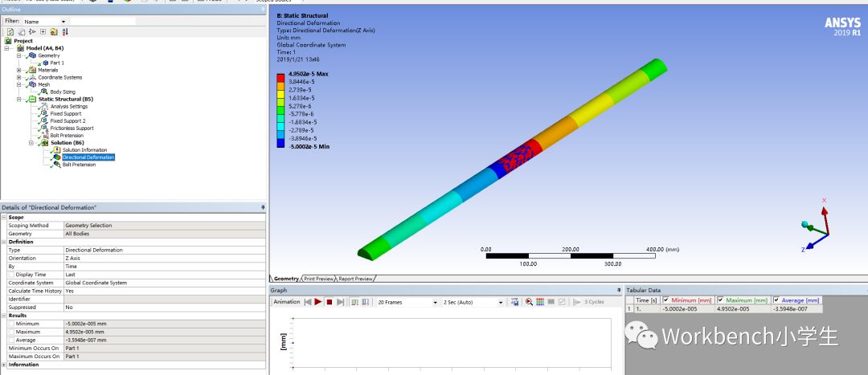Collapse the Definition section in Details
The image size is (868, 375).
(x=4, y=242)
